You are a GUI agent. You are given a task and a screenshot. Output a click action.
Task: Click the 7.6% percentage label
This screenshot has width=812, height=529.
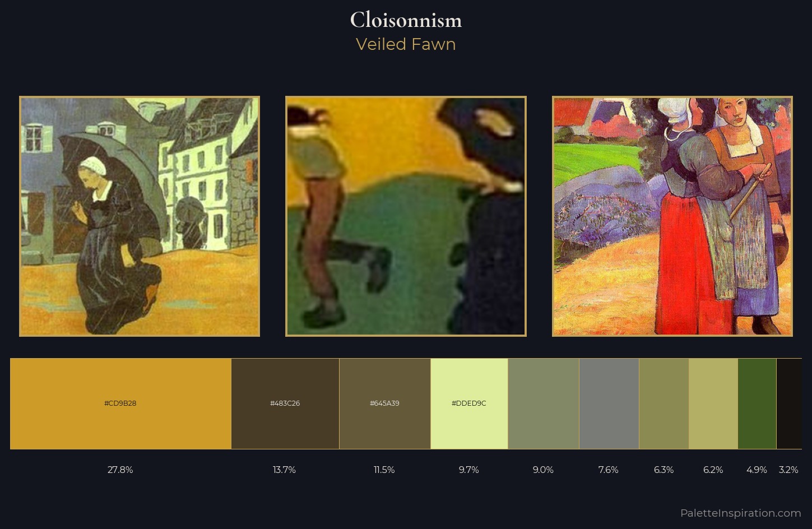(609, 470)
